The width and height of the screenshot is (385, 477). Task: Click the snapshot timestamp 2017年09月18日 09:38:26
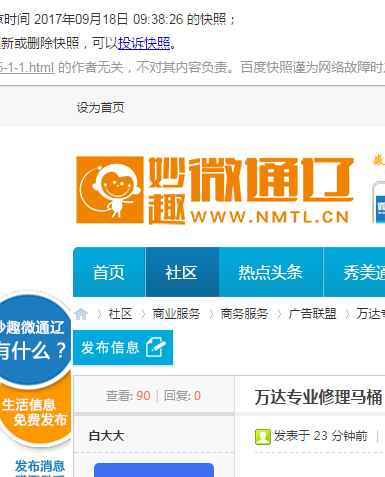(x=109, y=19)
